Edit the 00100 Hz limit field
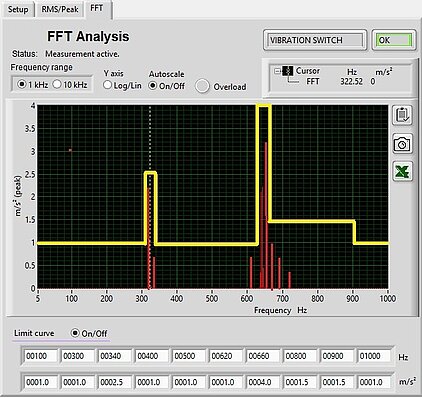 (40, 356)
